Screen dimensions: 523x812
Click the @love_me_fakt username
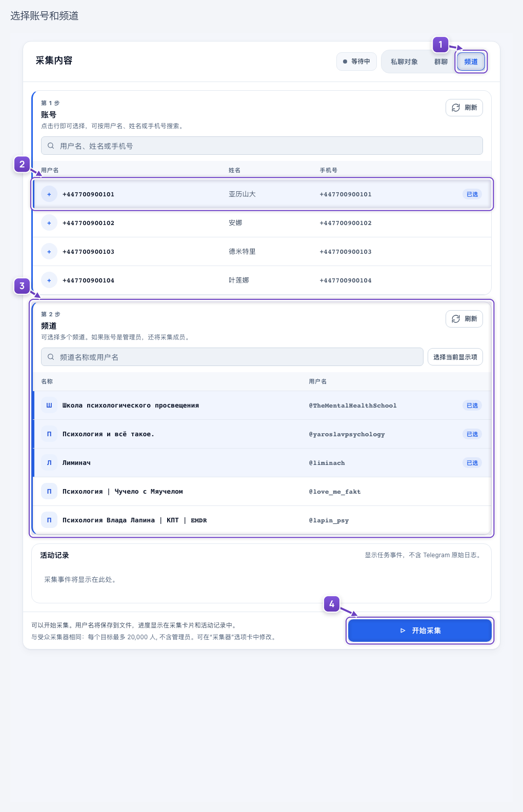335,492
